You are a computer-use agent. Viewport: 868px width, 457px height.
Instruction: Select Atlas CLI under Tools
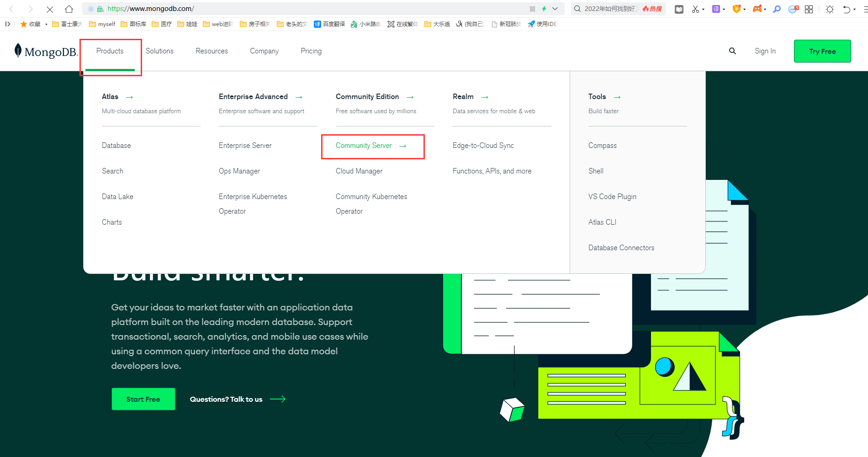point(602,222)
